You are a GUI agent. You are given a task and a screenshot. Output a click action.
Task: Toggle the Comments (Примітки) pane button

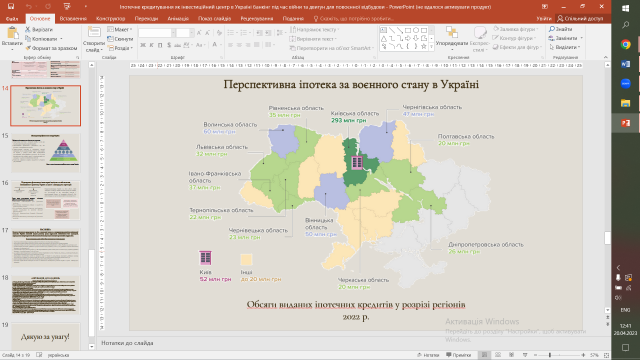pyautogui.click(x=459, y=355)
